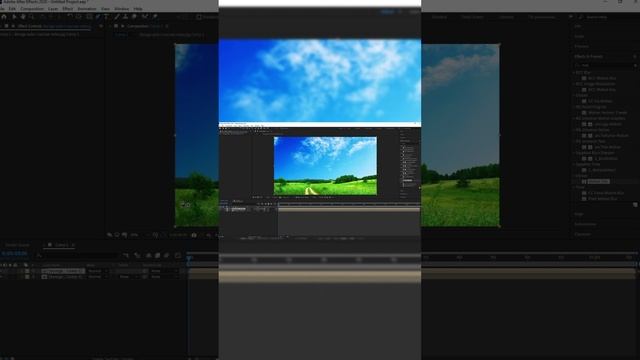This screenshot has width=640, height=360.
Task: Choose the Small Screen workspace
Action: [x=472, y=17]
